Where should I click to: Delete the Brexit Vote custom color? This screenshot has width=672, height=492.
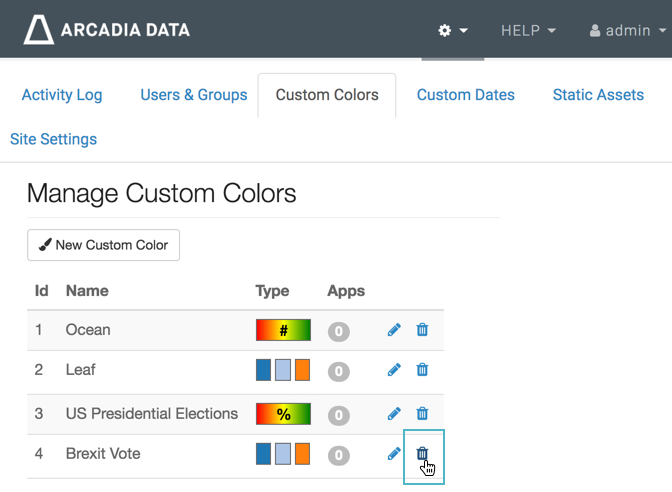tap(422, 454)
